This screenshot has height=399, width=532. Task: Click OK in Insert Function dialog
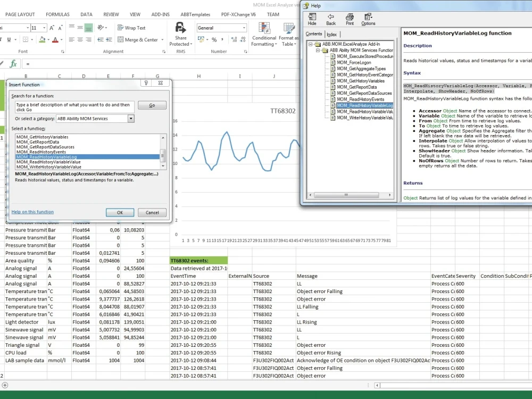point(120,212)
